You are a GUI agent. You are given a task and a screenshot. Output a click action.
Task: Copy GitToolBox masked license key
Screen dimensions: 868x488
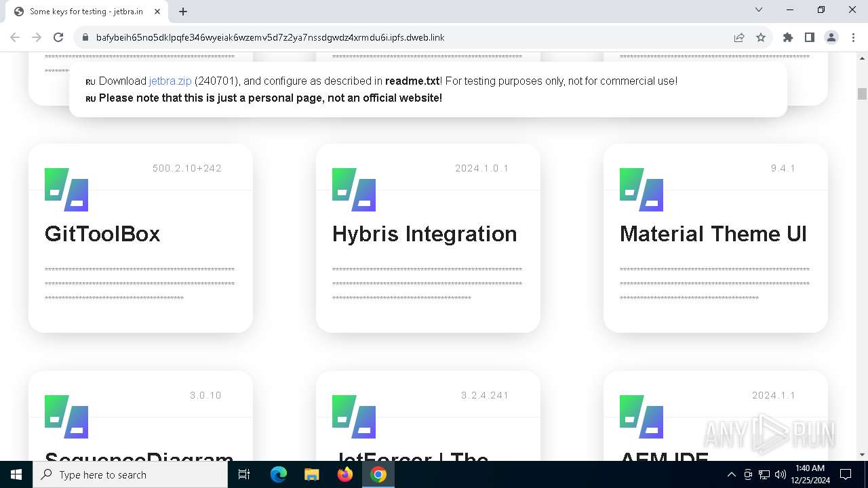coord(140,284)
